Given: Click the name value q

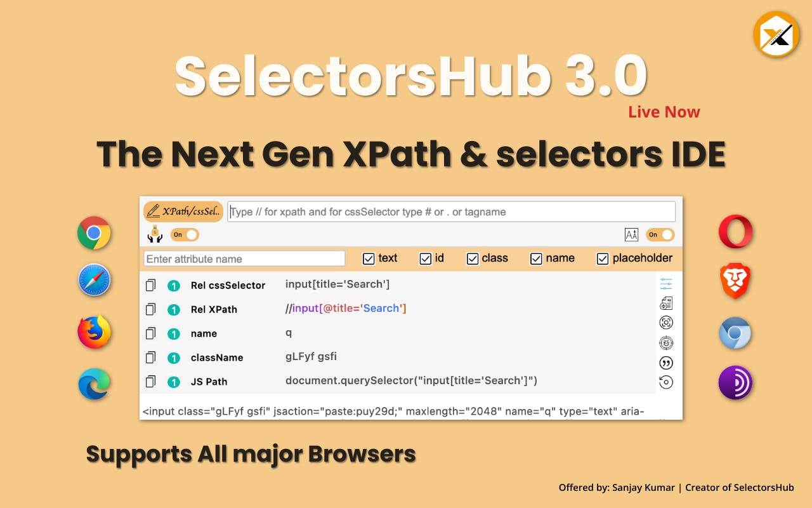Looking at the screenshot, I should [x=289, y=333].
